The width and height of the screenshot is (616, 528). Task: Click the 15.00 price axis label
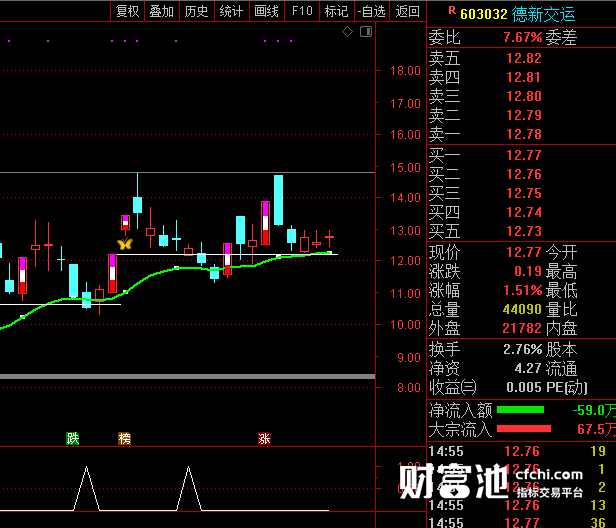pyautogui.click(x=405, y=168)
